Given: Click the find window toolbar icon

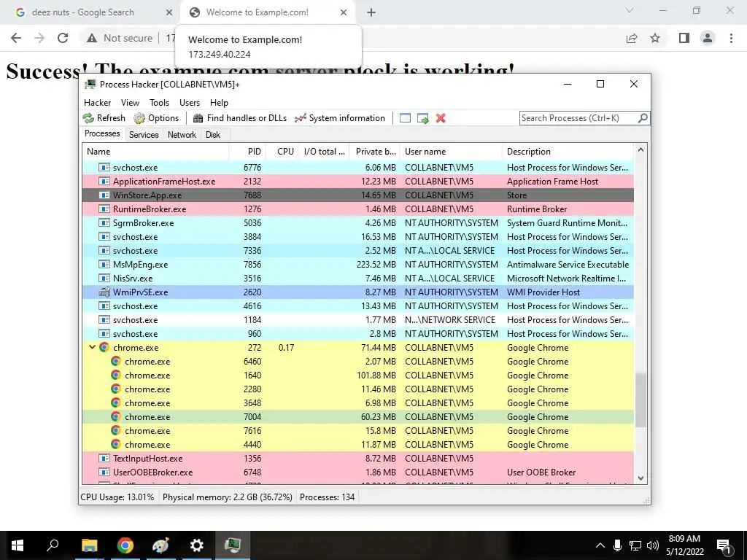Looking at the screenshot, I should point(405,118).
